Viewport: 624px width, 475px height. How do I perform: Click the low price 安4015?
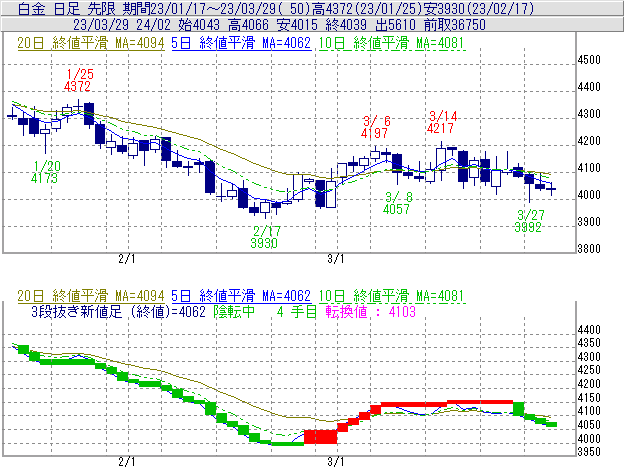[x=298, y=25]
